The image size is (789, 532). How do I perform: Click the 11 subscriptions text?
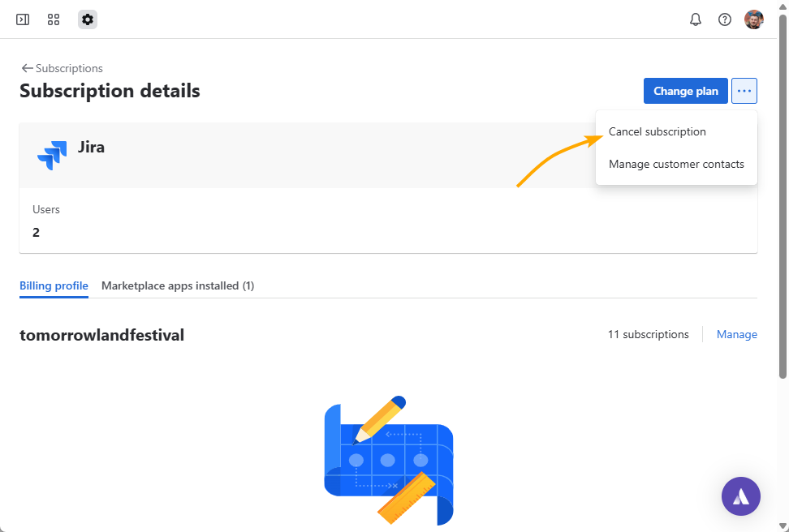click(648, 334)
